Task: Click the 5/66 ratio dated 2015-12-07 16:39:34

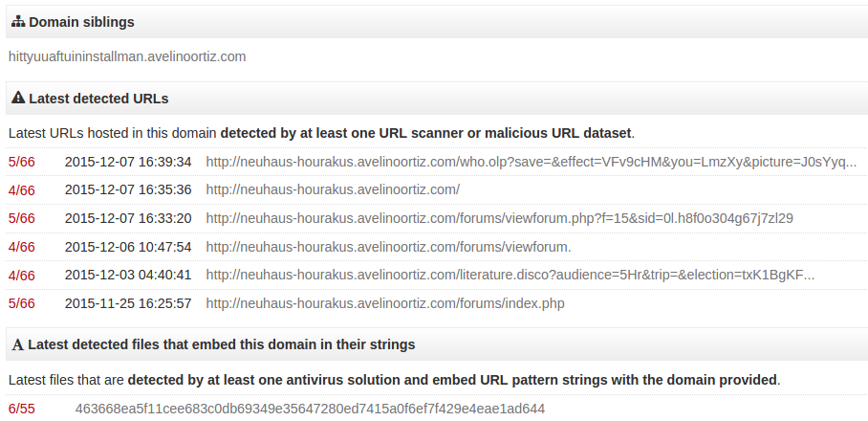Action: pyautogui.click(x=21, y=162)
